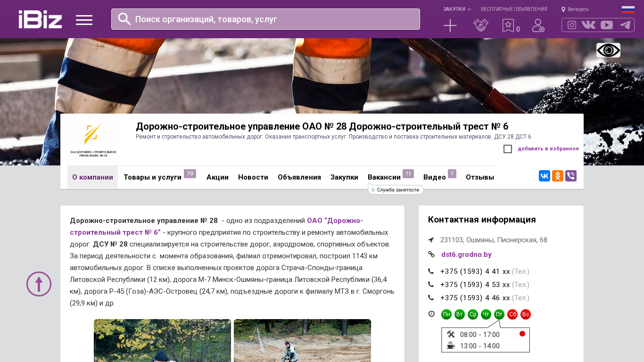Open iBiz Instagram page icon
Screen dimensions: 644x362
click(x=572, y=25)
